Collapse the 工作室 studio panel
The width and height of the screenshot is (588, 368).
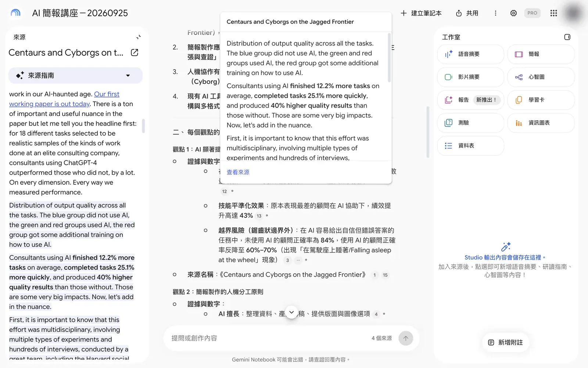tap(567, 37)
